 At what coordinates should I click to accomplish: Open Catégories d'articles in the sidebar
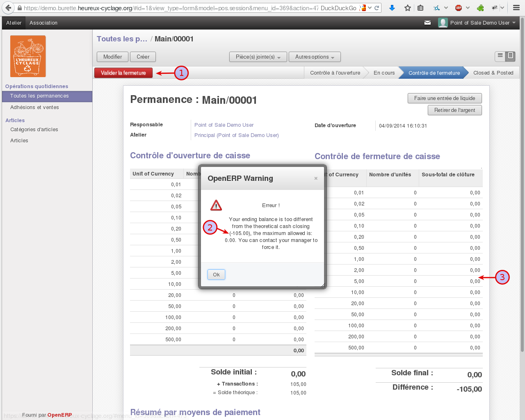pyautogui.click(x=34, y=130)
